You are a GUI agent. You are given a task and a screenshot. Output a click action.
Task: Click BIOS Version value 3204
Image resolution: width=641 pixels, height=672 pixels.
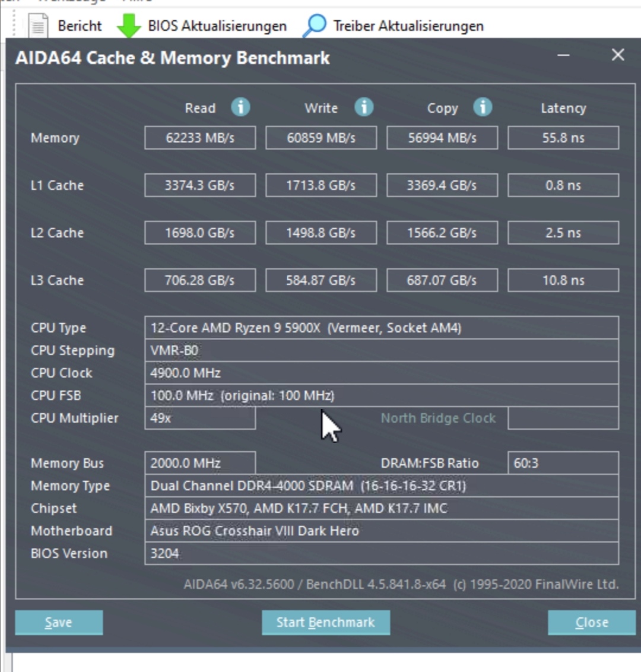[382, 553]
